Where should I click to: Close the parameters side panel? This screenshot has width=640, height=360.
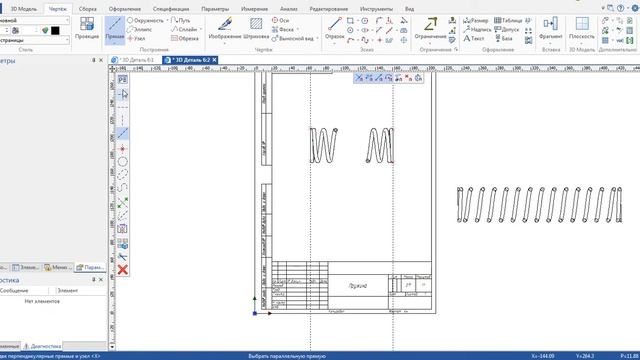101,60
